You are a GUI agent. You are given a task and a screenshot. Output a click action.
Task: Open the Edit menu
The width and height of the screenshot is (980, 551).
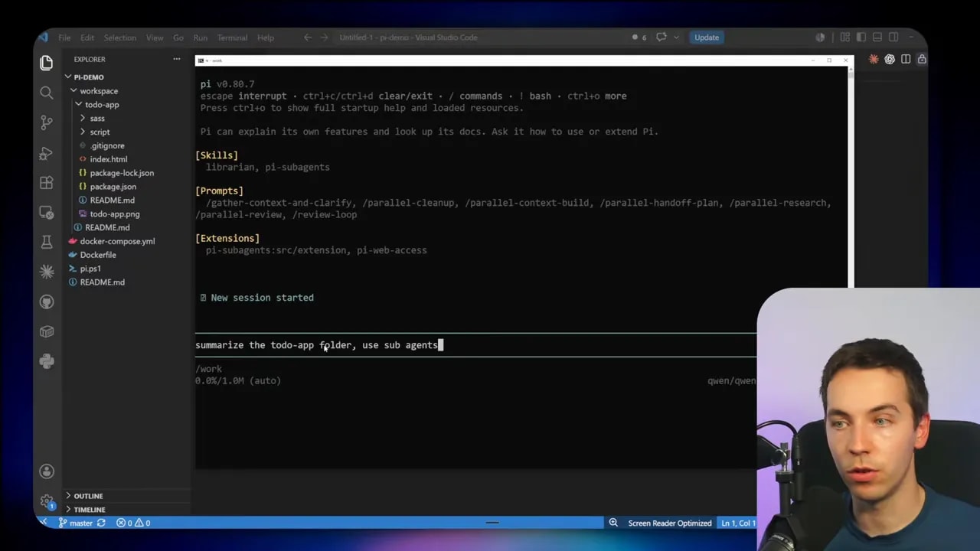[87, 37]
